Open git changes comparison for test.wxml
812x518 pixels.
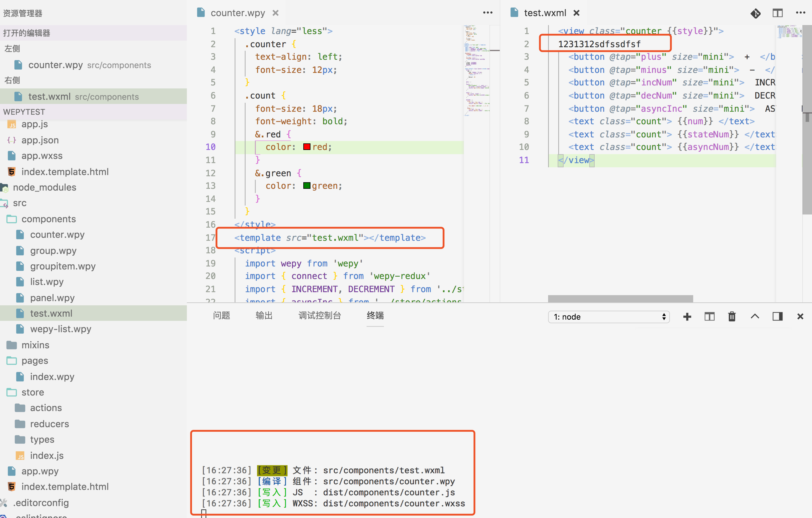756,13
